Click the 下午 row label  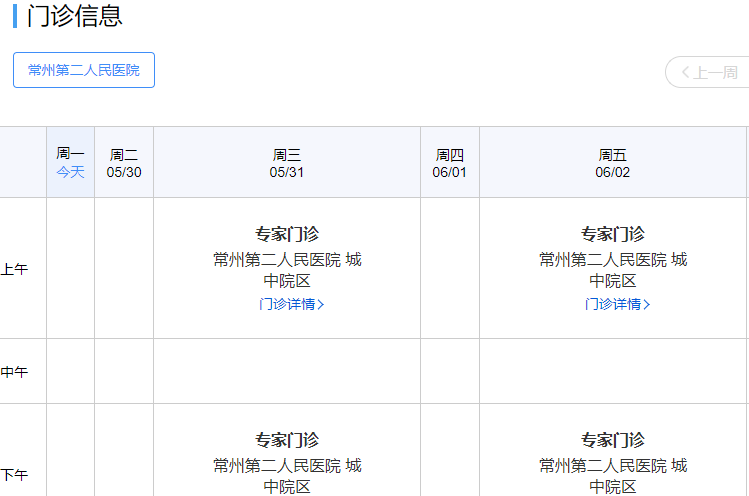[x=14, y=475]
